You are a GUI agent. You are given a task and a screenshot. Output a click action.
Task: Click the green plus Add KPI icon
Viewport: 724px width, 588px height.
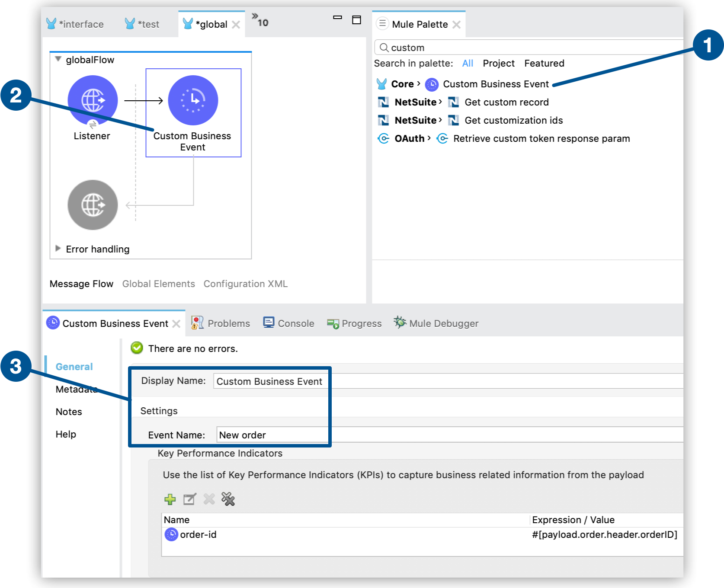coord(170,499)
